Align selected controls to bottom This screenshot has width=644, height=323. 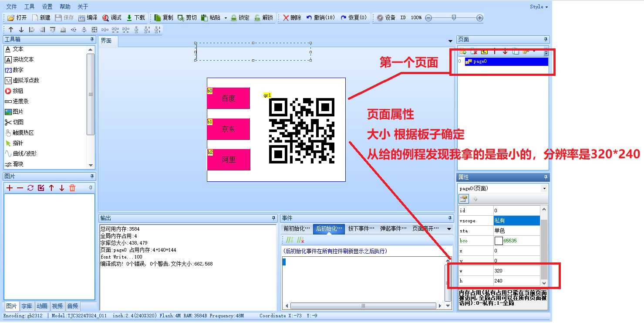click(x=63, y=30)
